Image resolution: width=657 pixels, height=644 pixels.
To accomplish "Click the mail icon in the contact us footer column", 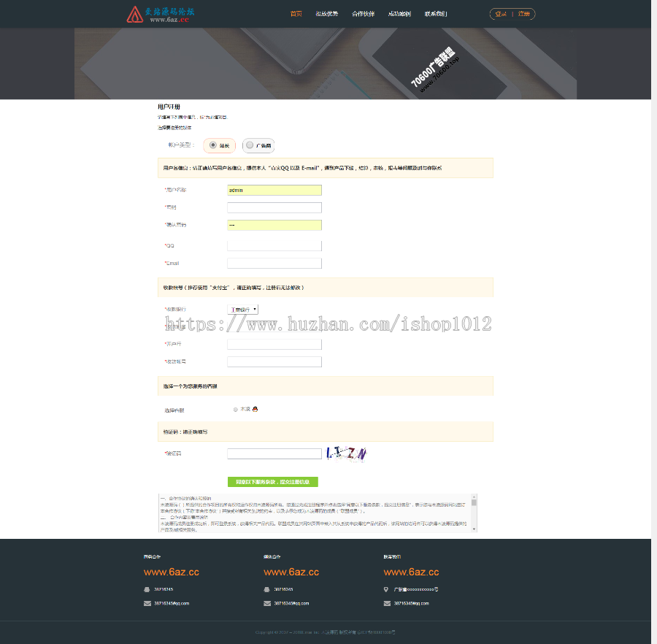I will tap(387, 603).
